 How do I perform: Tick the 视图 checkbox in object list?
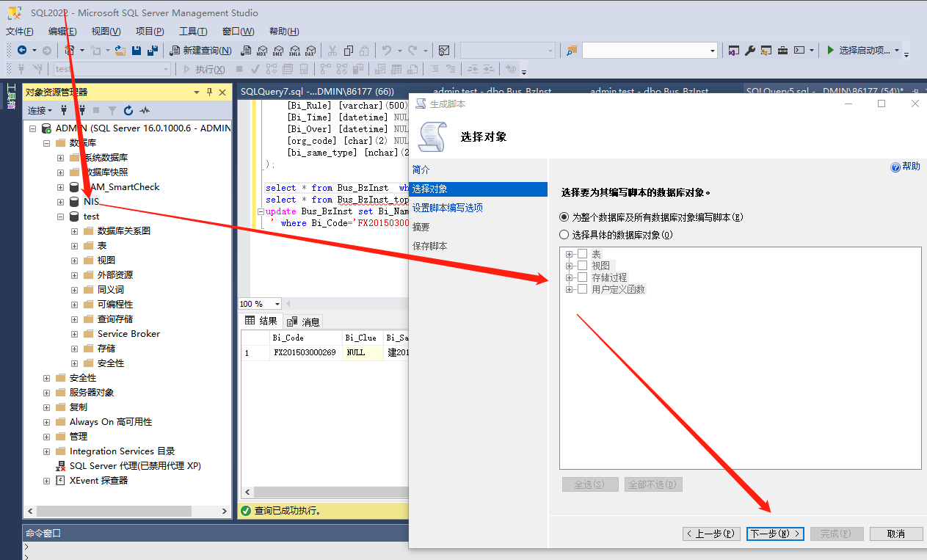(583, 266)
